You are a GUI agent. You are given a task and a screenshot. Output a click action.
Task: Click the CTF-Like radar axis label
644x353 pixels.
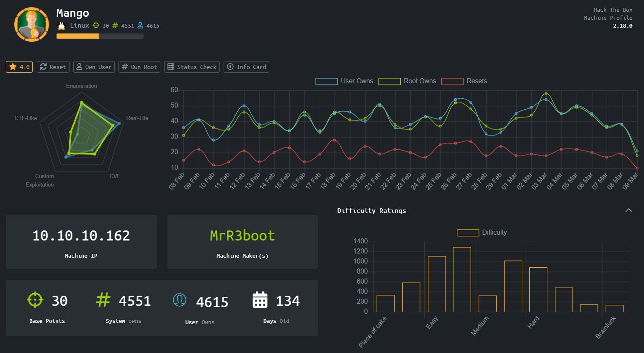(x=26, y=118)
